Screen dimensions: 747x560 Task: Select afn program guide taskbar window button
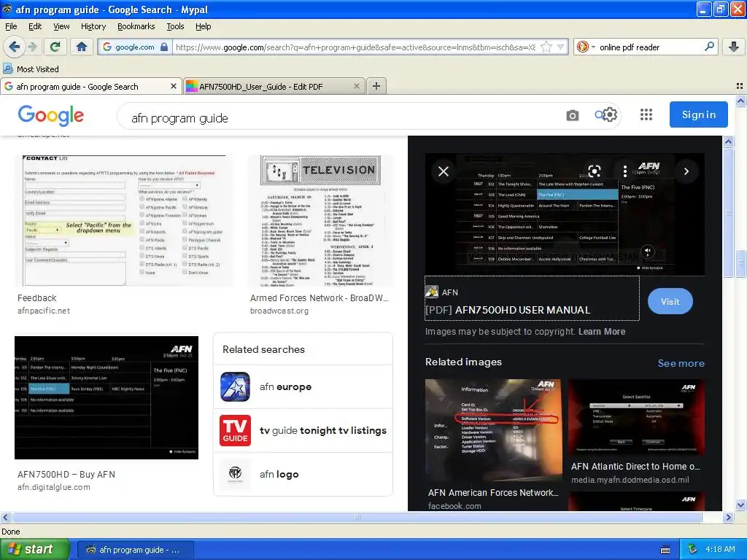point(135,550)
